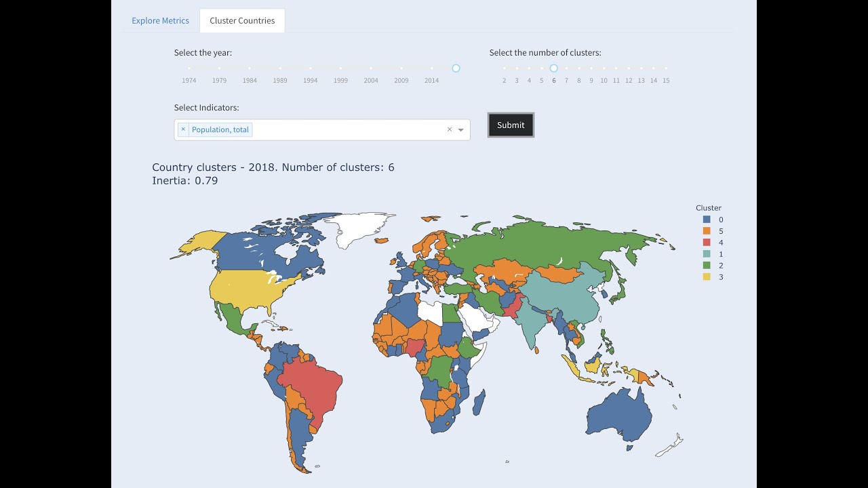Click the teal cluster 1 legend swatch
The height and width of the screenshot is (488, 868).
coord(707,254)
